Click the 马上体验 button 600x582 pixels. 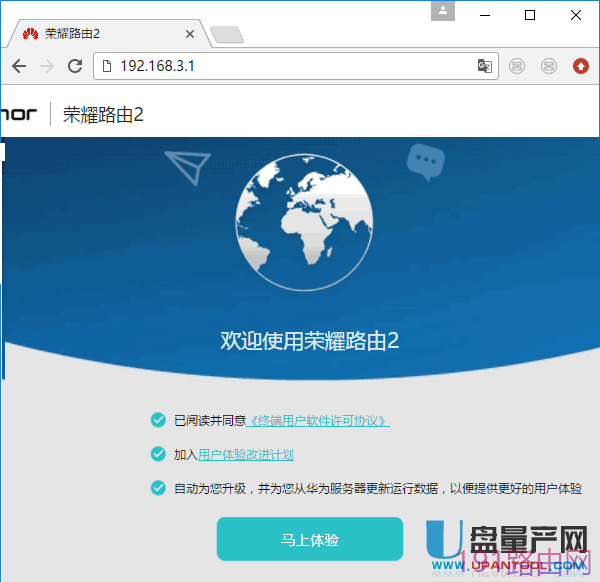pyautogui.click(x=310, y=539)
